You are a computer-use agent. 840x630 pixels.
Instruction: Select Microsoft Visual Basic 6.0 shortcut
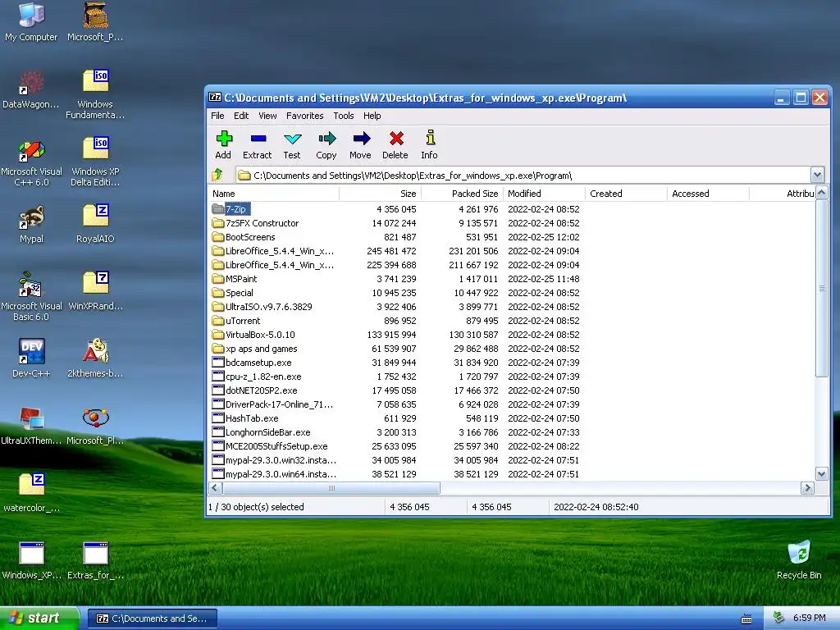(31, 297)
